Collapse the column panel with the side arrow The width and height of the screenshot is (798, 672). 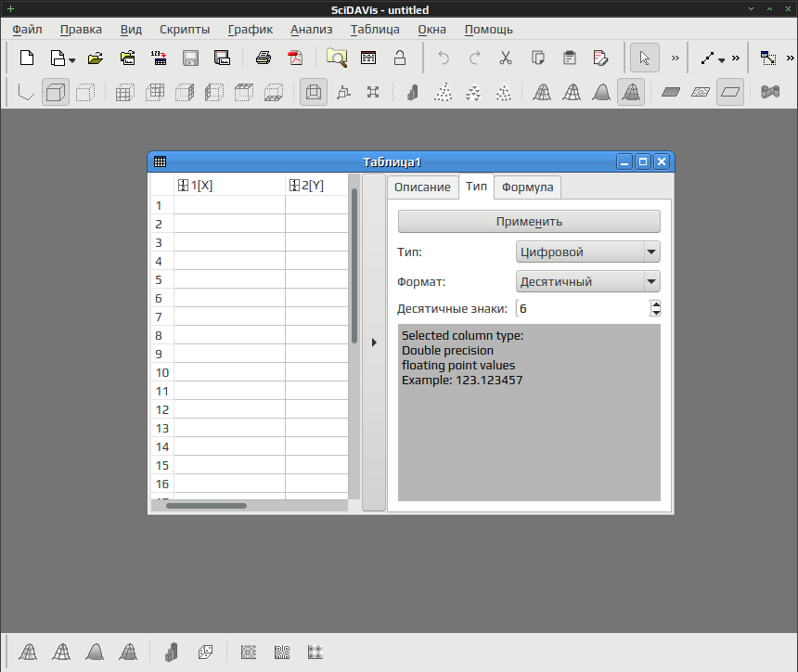tap(374, 342)
